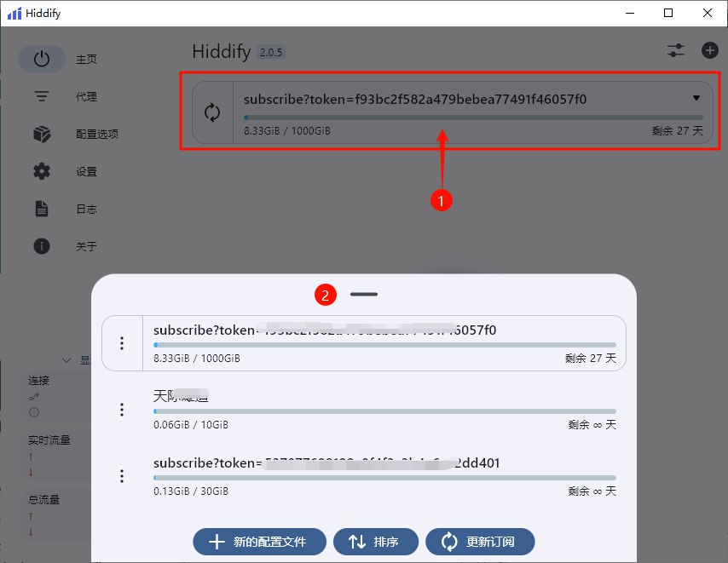
Task: Open three-dot menu for 30GiB subscription
Action: tap(122, 476)
